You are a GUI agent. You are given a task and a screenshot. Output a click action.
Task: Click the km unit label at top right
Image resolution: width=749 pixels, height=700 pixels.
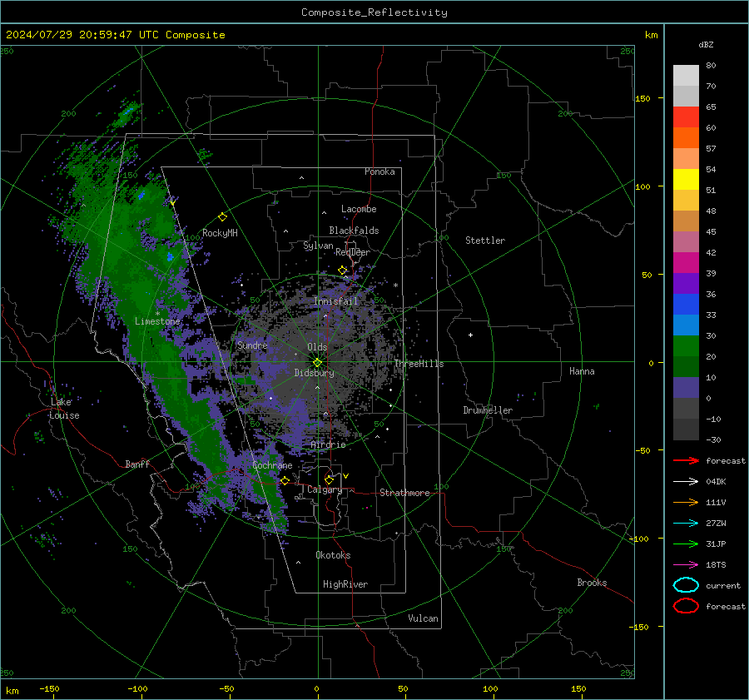(651, 35)
